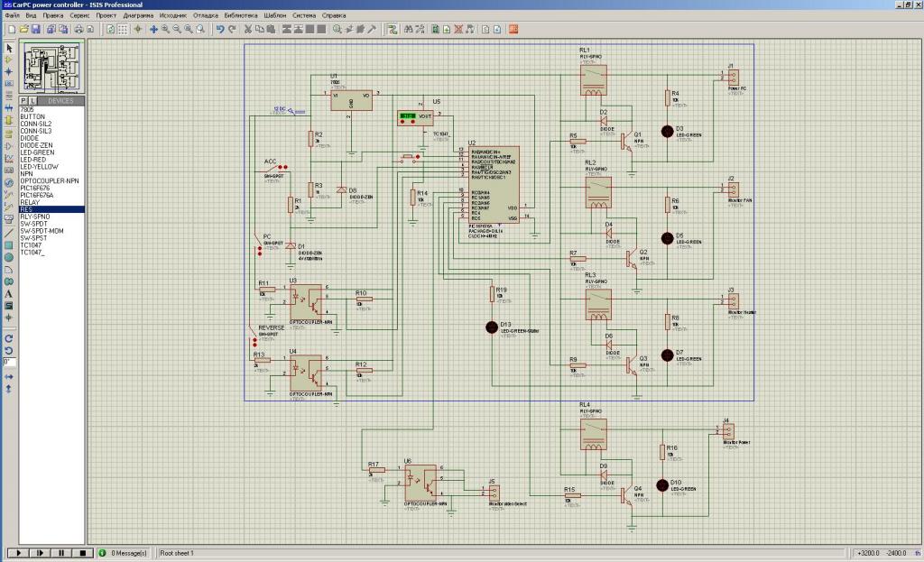The height and width of the screenshot is (562, 924).
Task: Click the Undo icon in toolbar
Action: (219, 30)
